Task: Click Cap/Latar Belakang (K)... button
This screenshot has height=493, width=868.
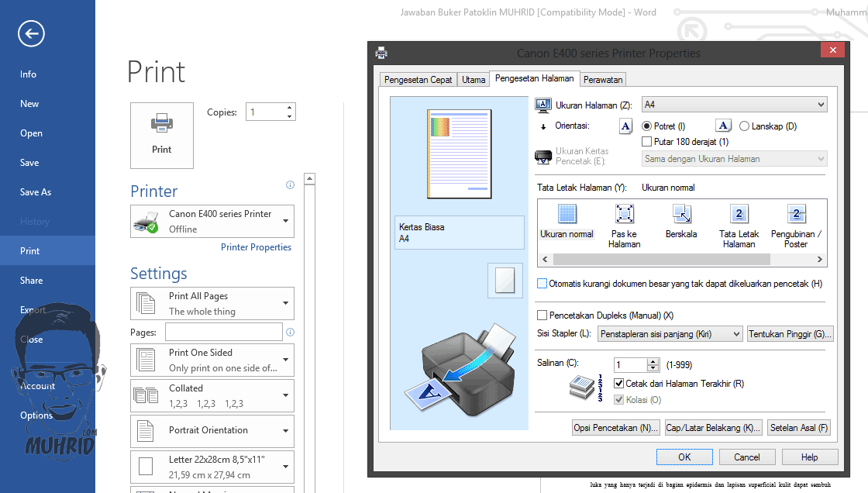Action: click(x=713, y=428)
